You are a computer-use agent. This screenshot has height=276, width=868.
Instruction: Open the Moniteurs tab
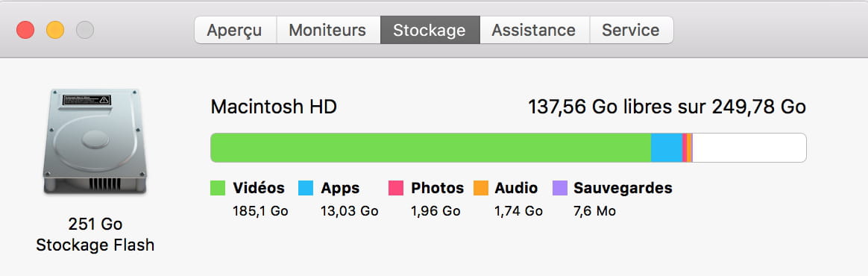click(x=327, y=30)
